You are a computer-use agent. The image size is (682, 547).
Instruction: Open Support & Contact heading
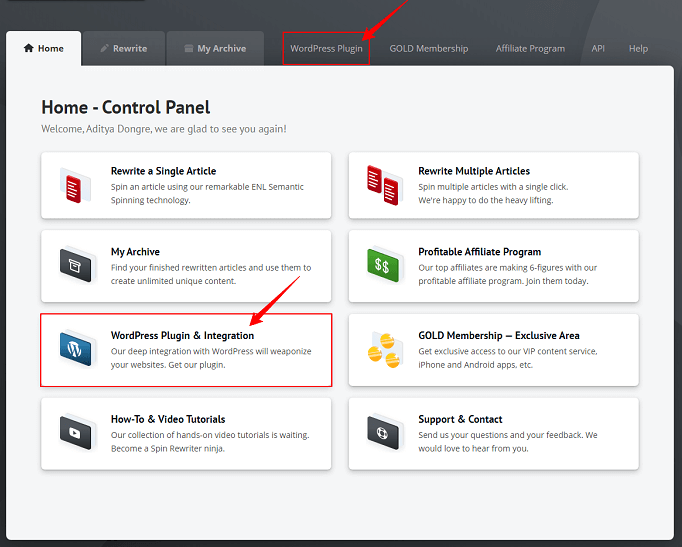[460, 419]
